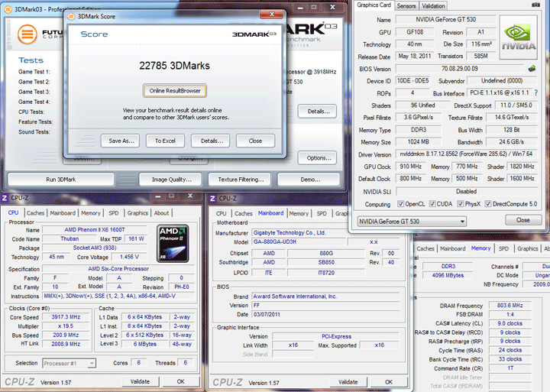
Task: Open About tab in left CPU-Z window
Action: tap(161, 213)
